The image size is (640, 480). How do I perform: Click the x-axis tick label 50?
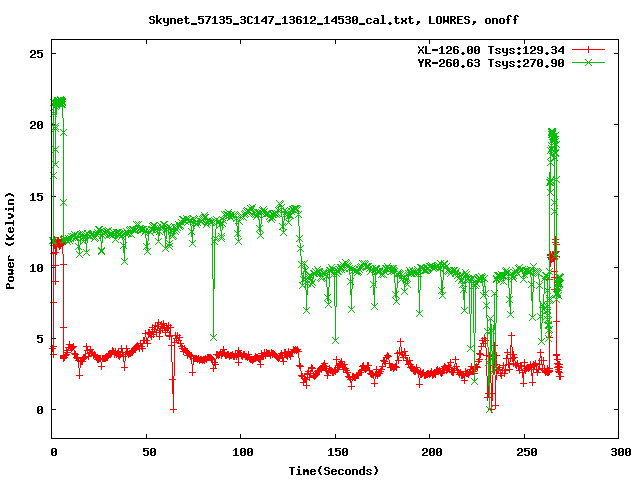(149, 452)
